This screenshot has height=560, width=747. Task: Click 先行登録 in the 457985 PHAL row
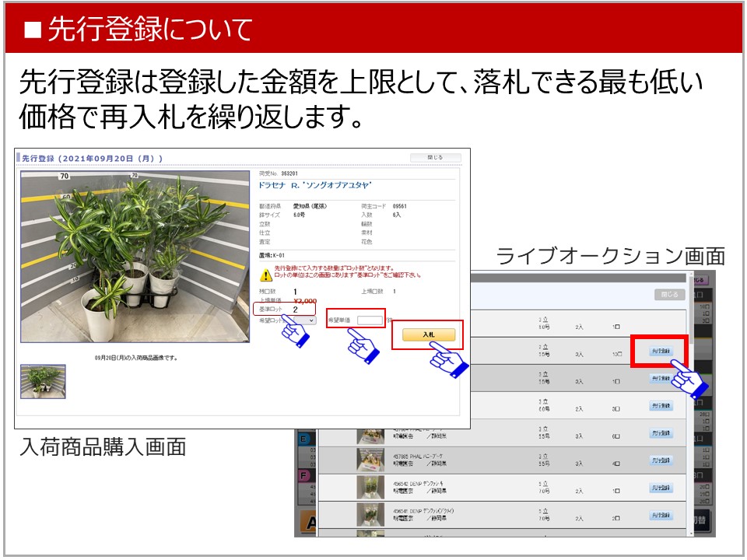(x=660, y=460)
